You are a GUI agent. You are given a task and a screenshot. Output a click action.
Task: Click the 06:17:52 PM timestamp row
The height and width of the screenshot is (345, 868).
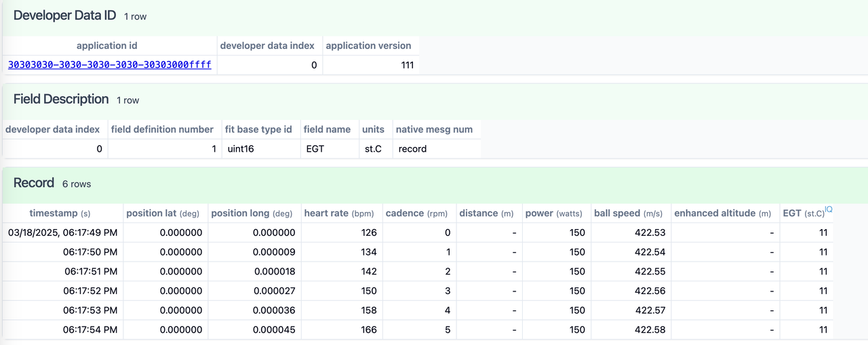click(417, 291)
